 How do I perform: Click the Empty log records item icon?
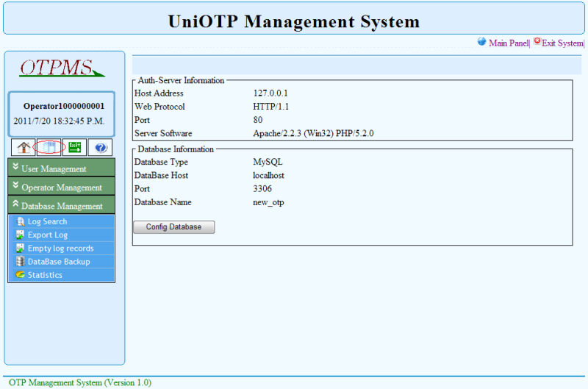tap(20, 249)
